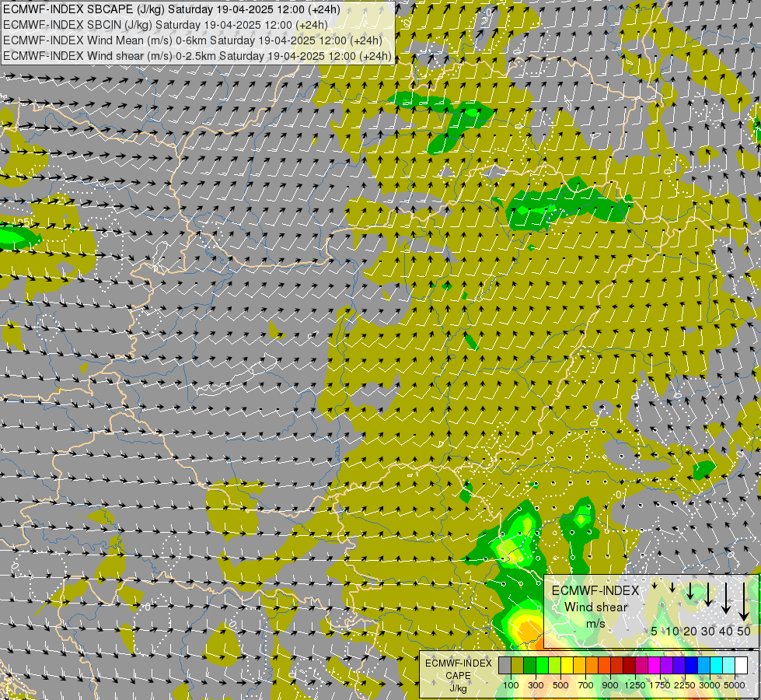Viewport: 761px width, 700px height.
Task: Click the white swatch in CAPE legend
Action: coord(741,665)
